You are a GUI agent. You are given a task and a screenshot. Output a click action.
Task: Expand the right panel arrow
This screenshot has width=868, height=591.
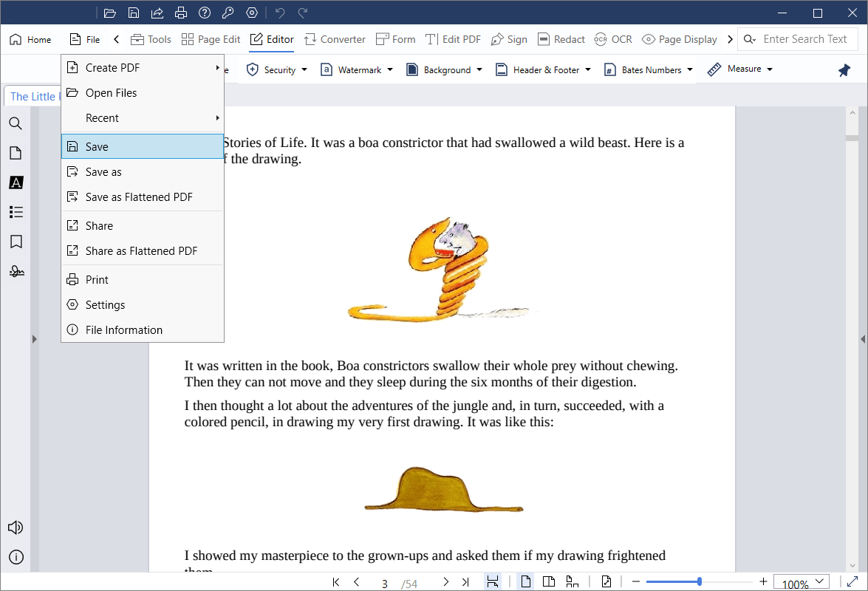(x=863, y=339)
